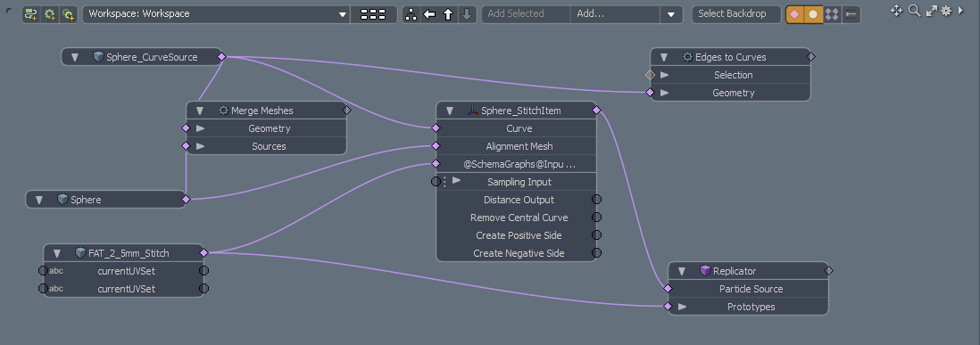Viewport: 980px width, 345px height.
Task: Click the mesh cube icon on FAT_2_5mm_Stitch
Action: pos(80,252)
